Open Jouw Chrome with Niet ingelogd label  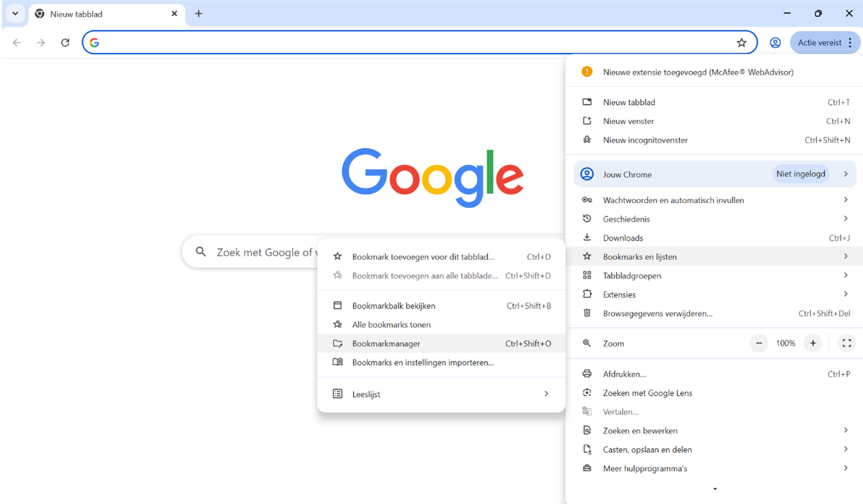coord(685,174)
